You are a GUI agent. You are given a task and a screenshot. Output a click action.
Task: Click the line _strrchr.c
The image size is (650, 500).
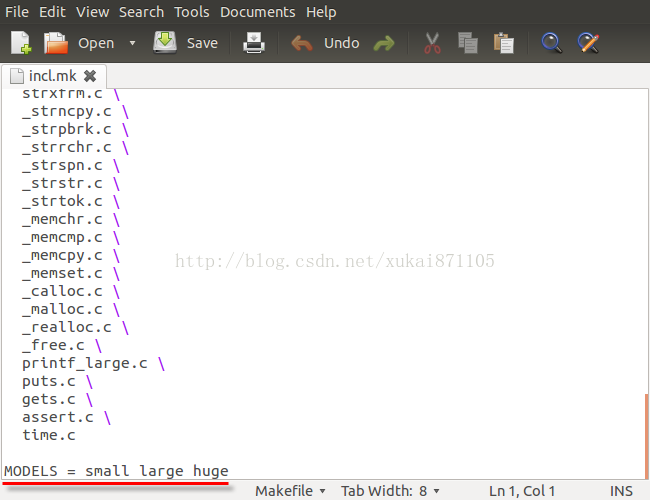pyautogui.click(x=75, y=147)
